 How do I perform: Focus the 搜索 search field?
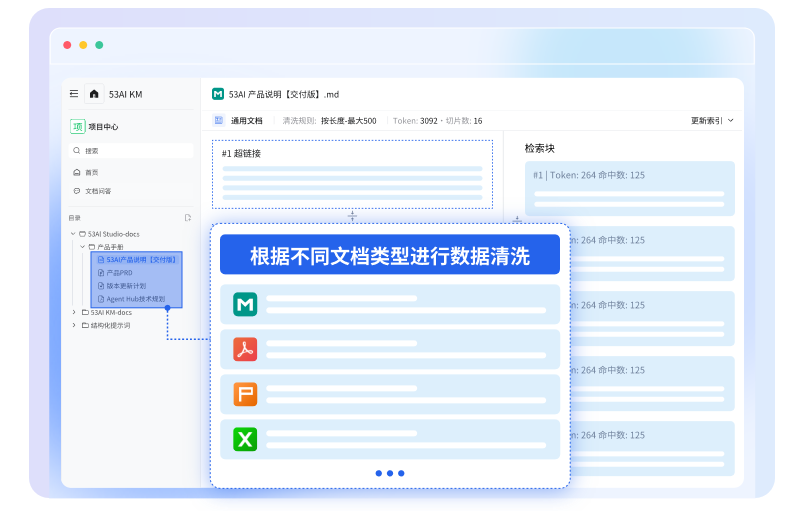(x=131, y=150)
